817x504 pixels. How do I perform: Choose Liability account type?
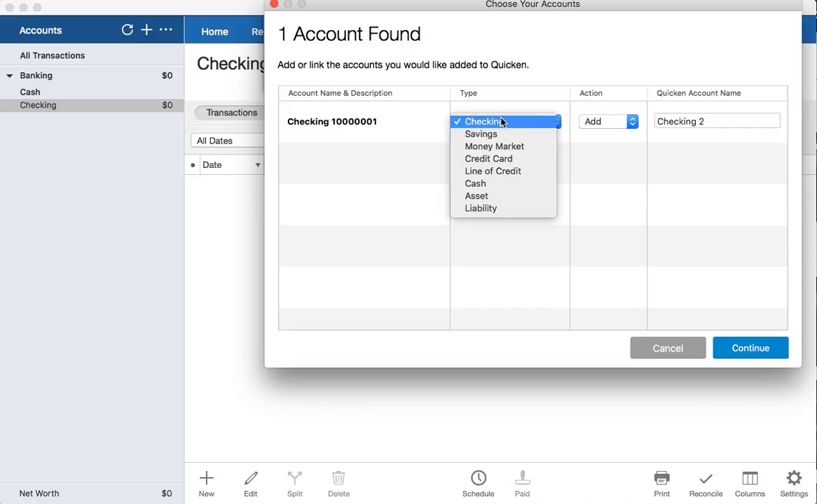point(503,209)
